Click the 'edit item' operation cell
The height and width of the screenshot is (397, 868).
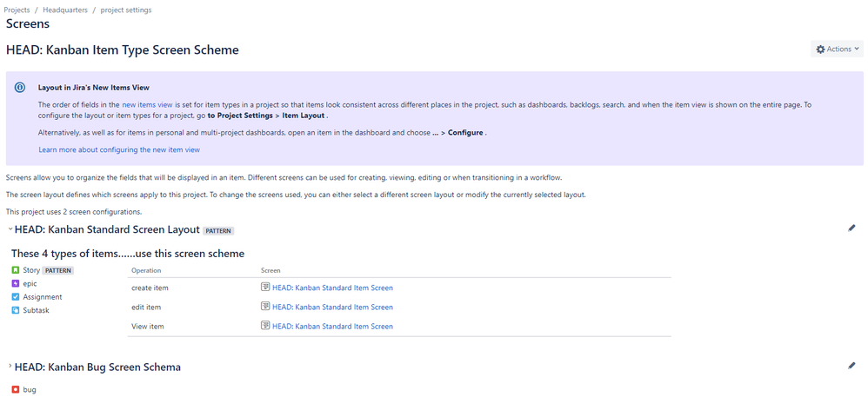146,308
